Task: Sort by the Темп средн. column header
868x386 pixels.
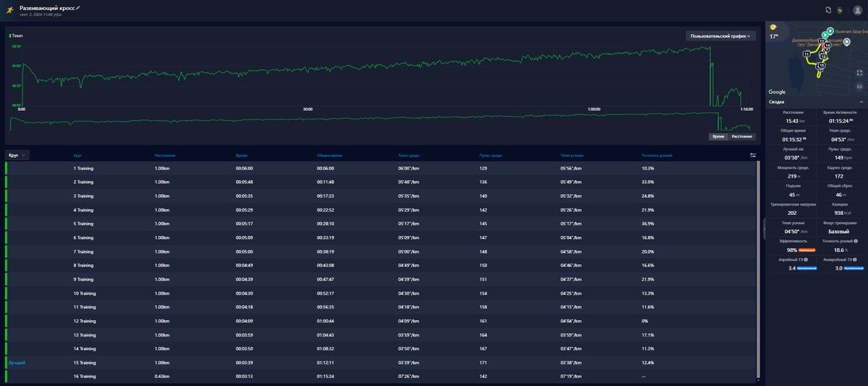Action: pyautogui.click(x=409, y=155)
